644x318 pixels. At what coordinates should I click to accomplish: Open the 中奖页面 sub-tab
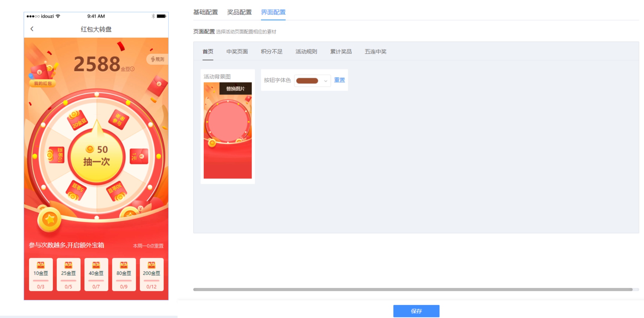pyautogui.click(x=237, y=51)
